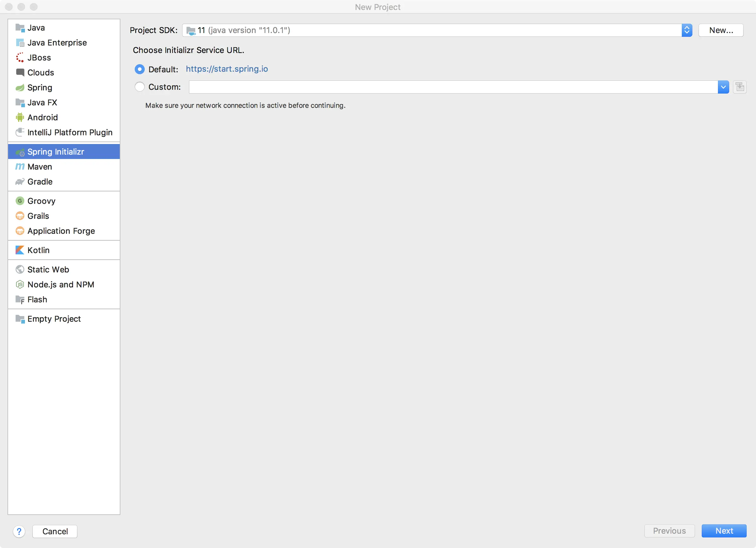Select the Custom URL radio button
The width and height of the screenshot is (756, 548).
point(140,87)
